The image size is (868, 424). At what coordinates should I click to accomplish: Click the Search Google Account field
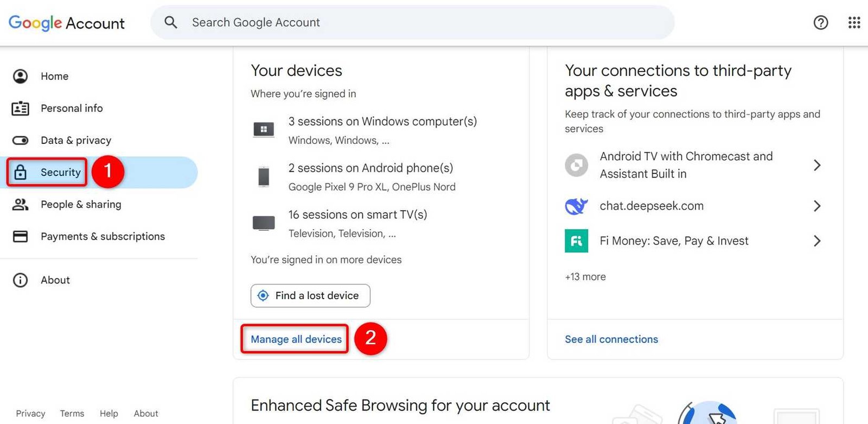tap(380, 22)
